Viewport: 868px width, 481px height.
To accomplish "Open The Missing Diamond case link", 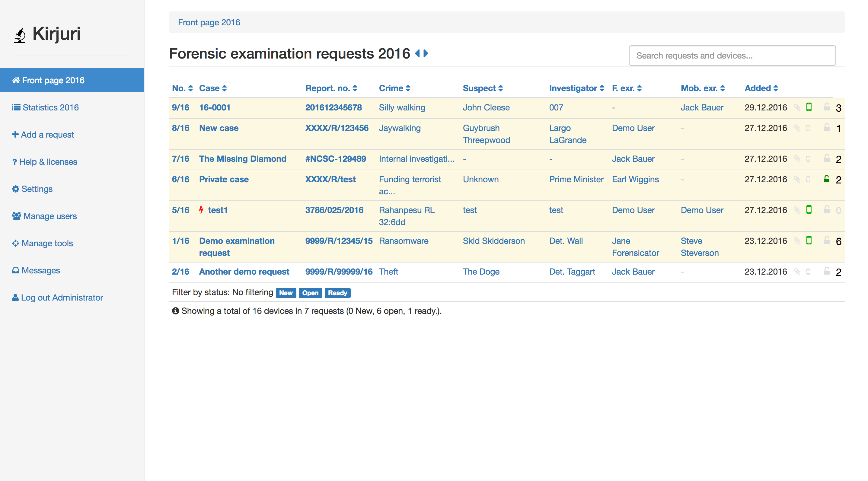I will [x=243, y=159].
